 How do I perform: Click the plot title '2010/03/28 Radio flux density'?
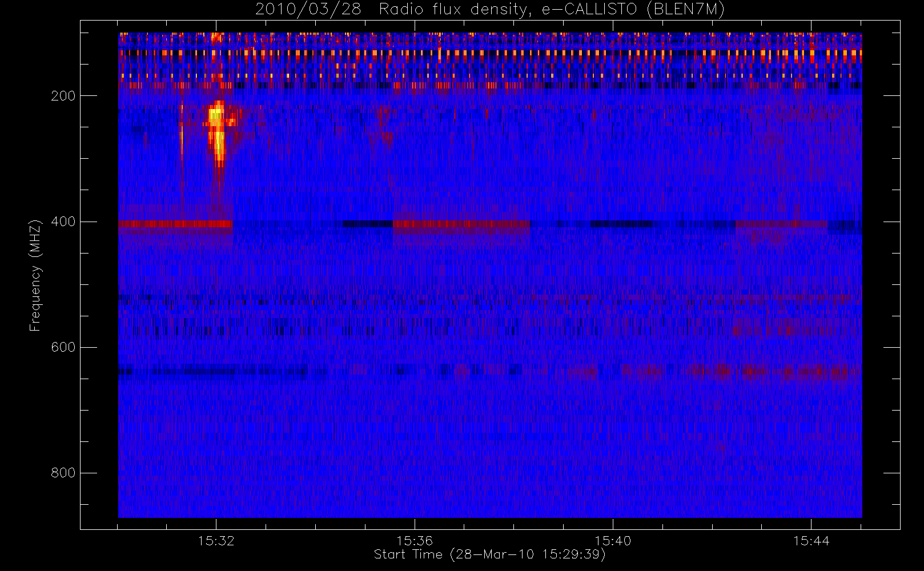tap(489, 10)
